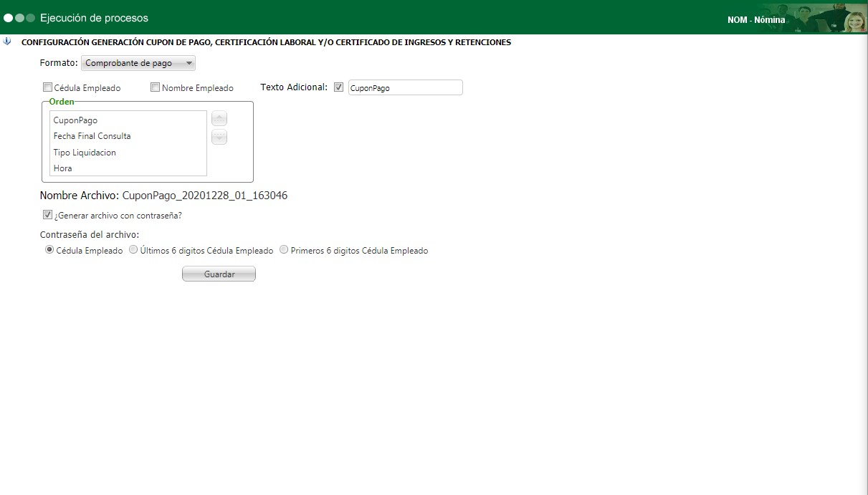Click the Ejecución de procesos title
The width and height of the screenshot is (868, 495).
tap(95, 17)
